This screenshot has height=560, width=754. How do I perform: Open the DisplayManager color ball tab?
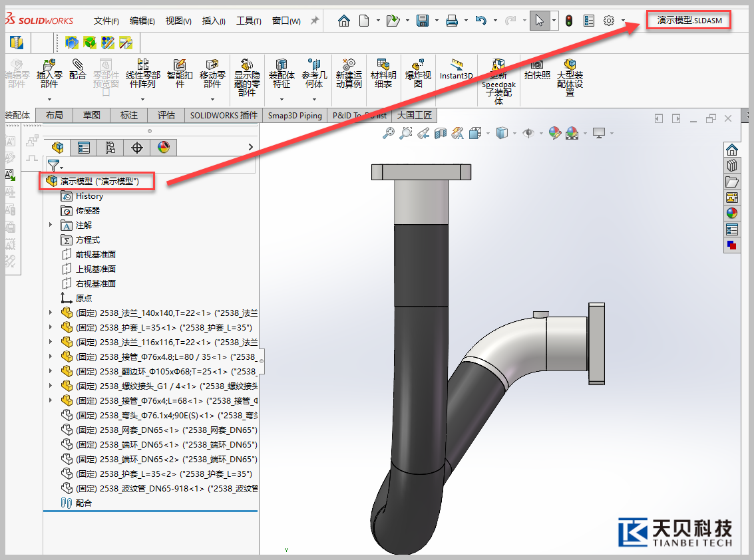click(164, 148)
